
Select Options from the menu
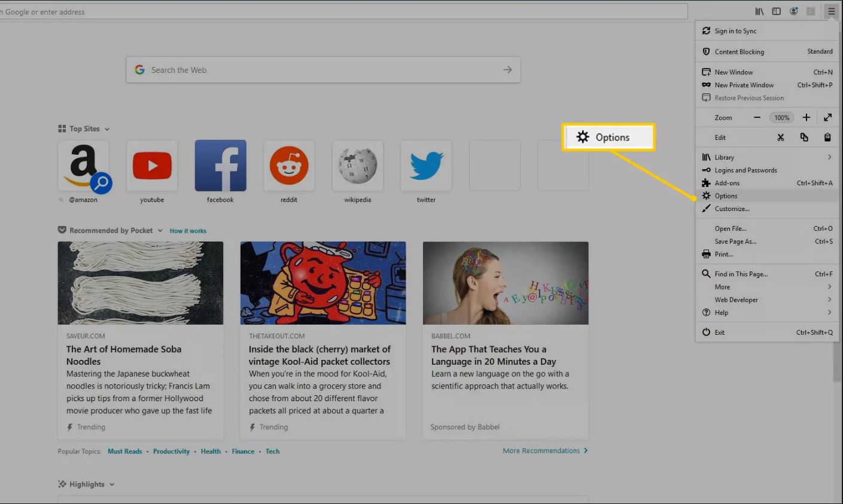pos(726,196)
